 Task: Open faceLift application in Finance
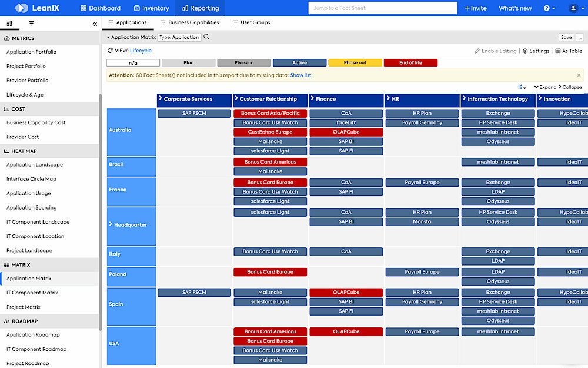(x=346, y=123)
